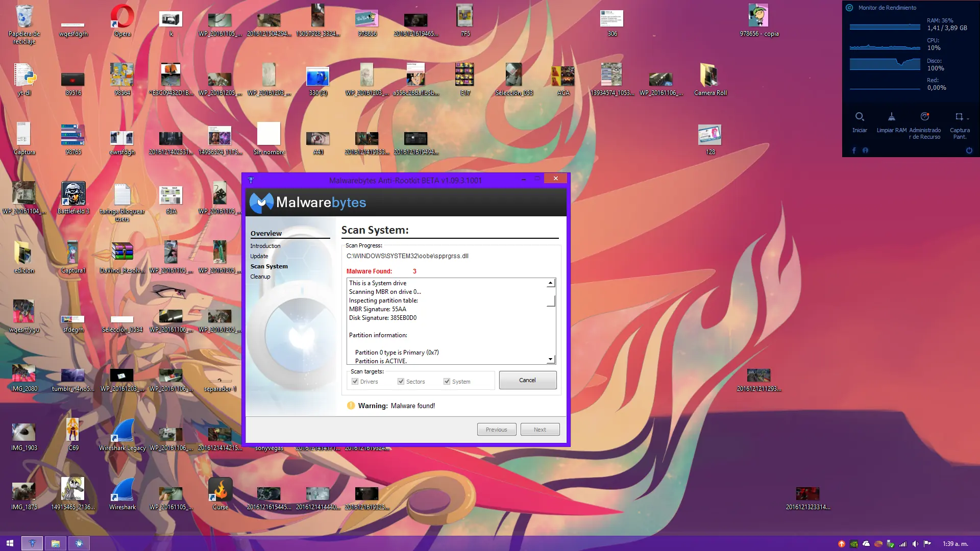This screenshot has height=551, width=980.
Task: Toggle the Sectors scan target checkbox
Action: click(x=401, y=382)
